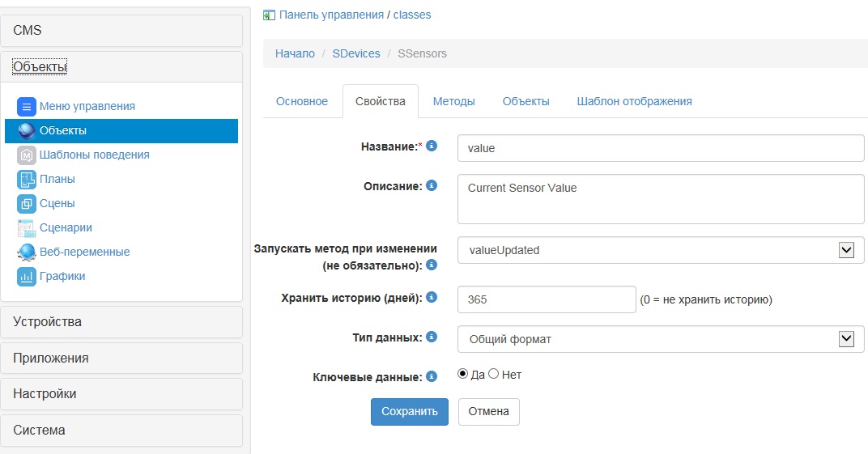The image size is (868, 454).
Task: Open the valueUpdated method dropdown
Action: click(x=660, y=250)
